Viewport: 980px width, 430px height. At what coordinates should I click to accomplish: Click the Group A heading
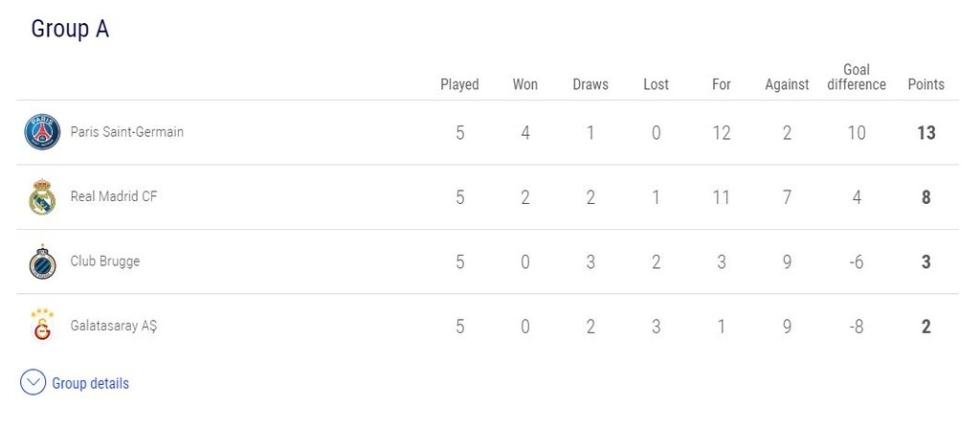[70, 30]
